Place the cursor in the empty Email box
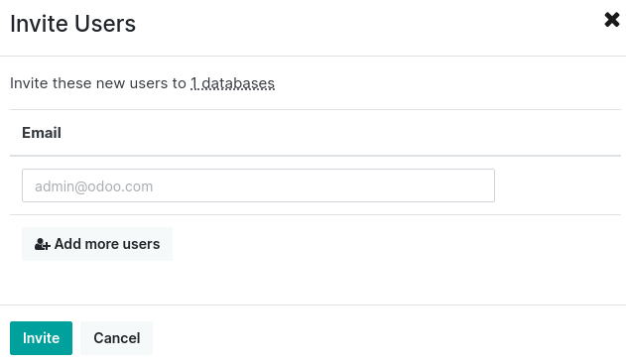The image size is (626, 364). pyautogui.click(x=258, y=185)
